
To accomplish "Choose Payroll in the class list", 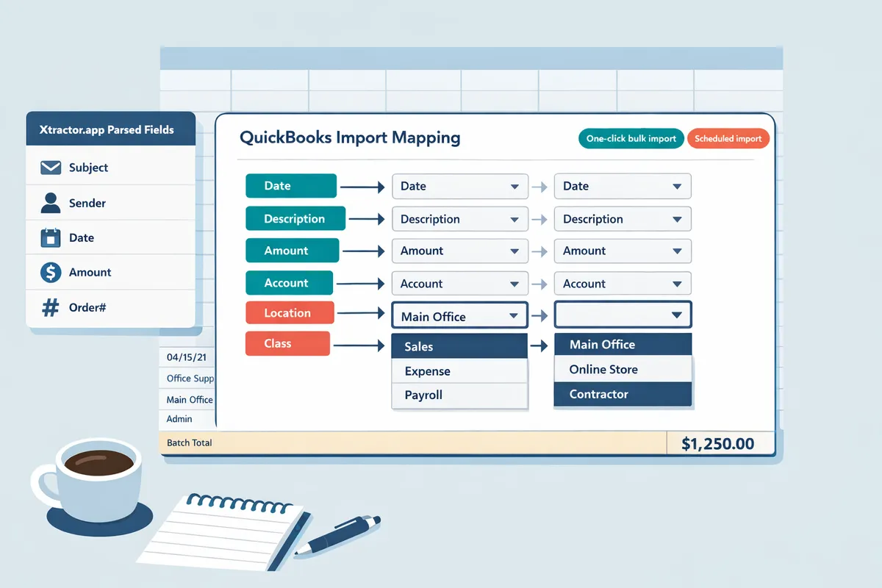I will (460, 395).
